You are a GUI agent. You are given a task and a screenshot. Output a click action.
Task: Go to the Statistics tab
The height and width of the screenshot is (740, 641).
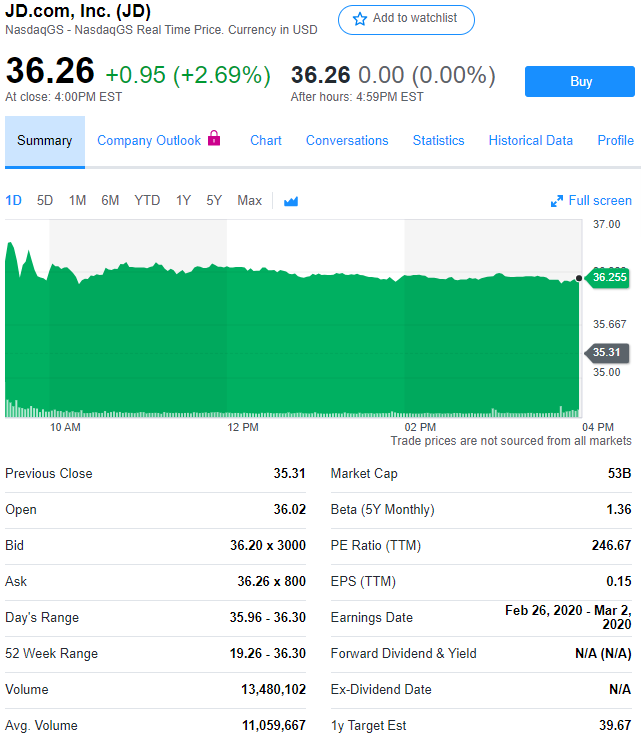pos(438,141)
